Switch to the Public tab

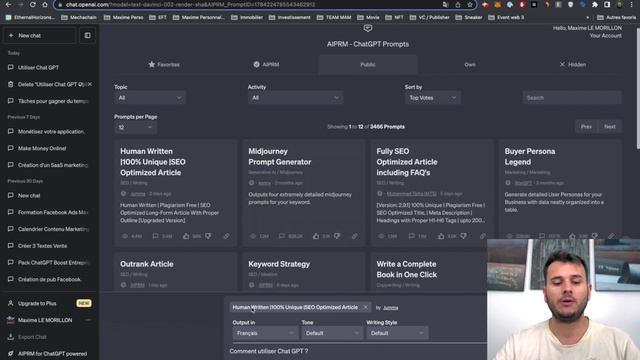pos(368,64)
